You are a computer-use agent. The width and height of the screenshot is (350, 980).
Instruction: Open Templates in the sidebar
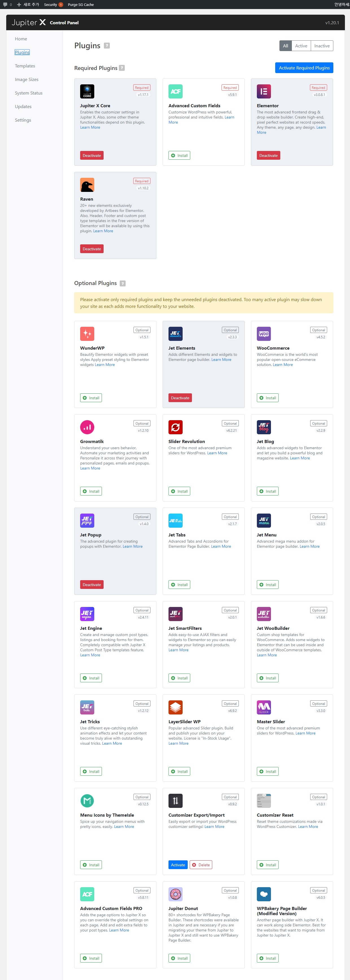point(25,66)
